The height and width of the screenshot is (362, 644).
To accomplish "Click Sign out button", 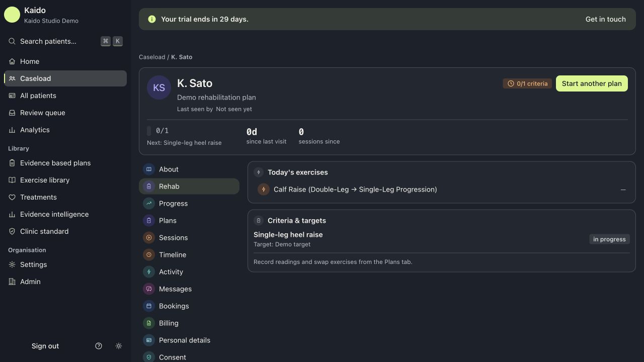I will tap(45, 346).
